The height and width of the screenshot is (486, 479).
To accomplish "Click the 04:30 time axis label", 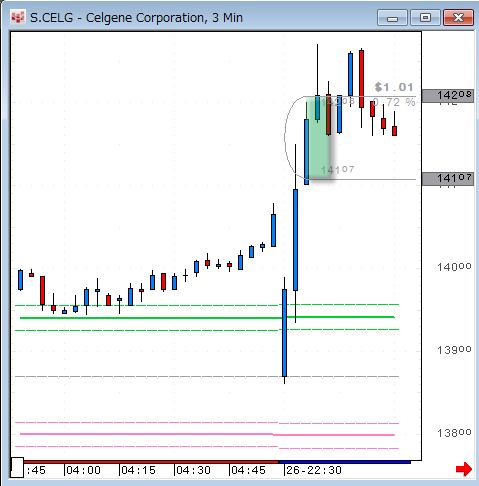I will [193, 470].
